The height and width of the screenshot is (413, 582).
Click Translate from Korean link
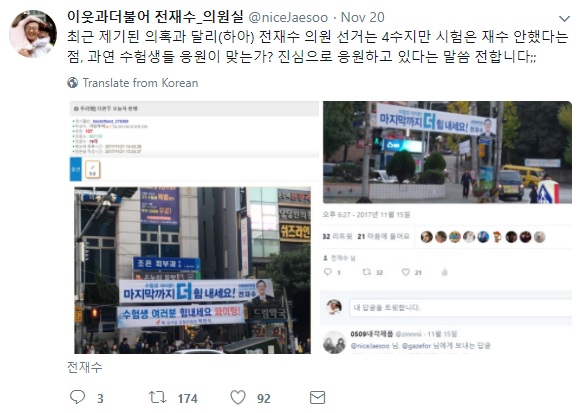(x=140, y=83)
